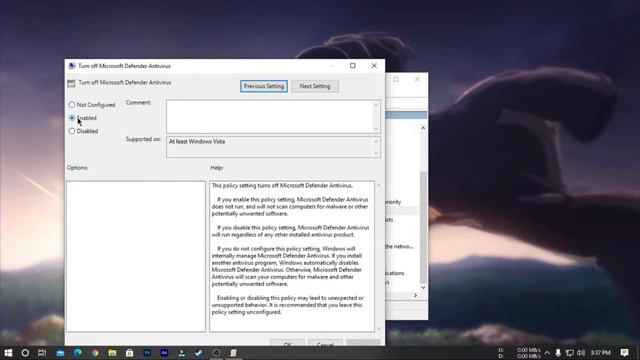Select the 'the netwo...' item in background window

coord(399,247)
